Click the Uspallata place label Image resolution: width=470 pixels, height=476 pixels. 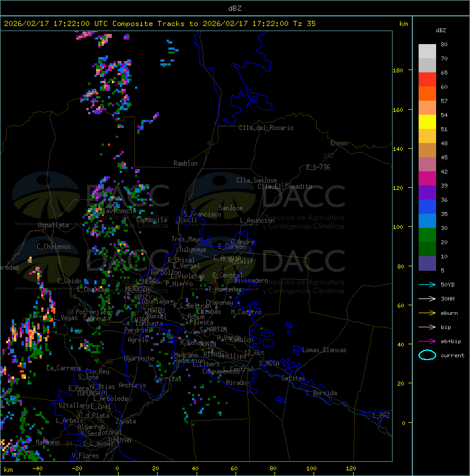pos(53,225)
